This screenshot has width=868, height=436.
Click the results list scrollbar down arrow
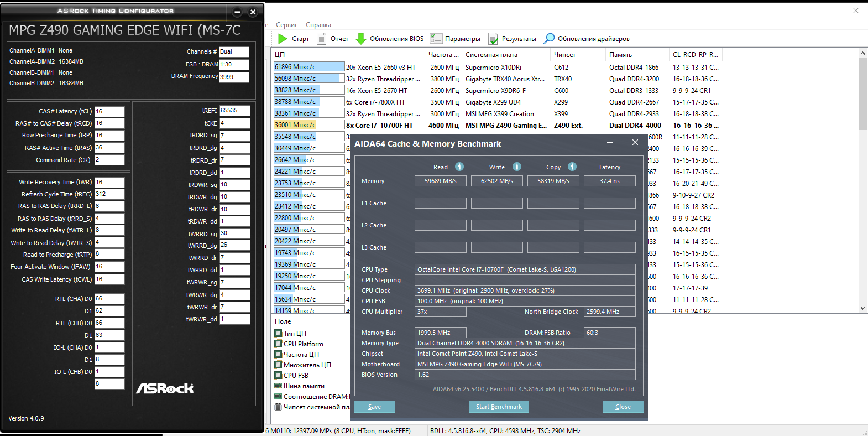click(862, 308)
